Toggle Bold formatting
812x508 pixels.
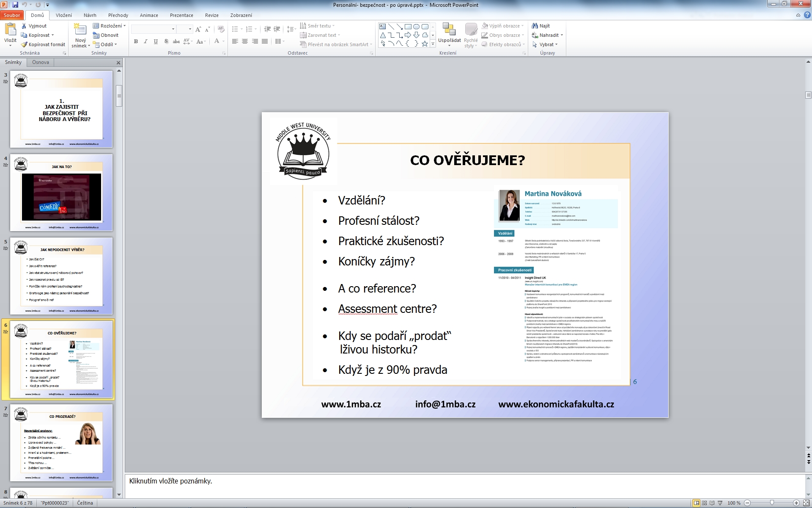coord(136,41)
